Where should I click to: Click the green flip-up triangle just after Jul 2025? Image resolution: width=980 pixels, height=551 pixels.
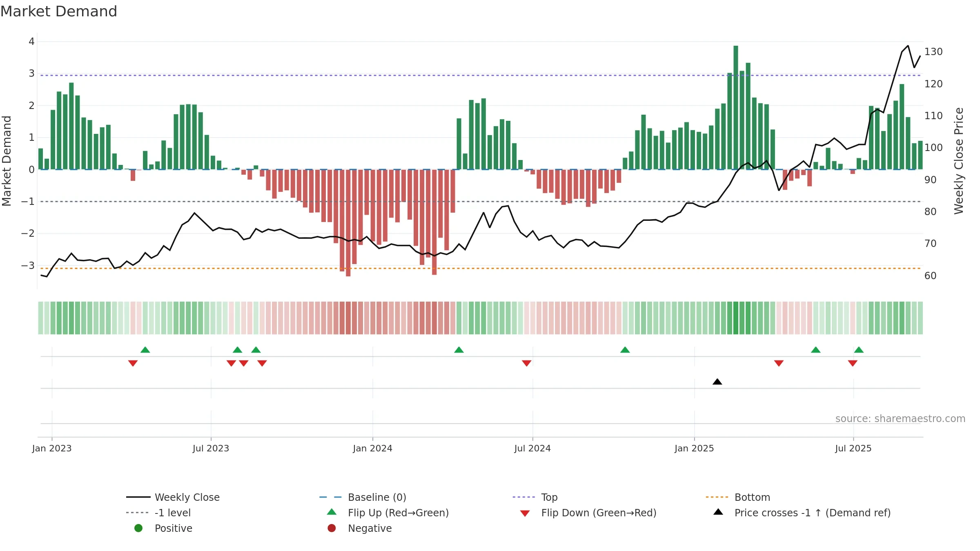tap(859, 350)
